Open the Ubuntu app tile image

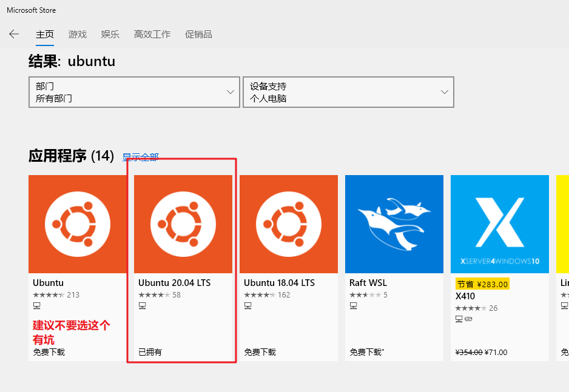[77, 224]
